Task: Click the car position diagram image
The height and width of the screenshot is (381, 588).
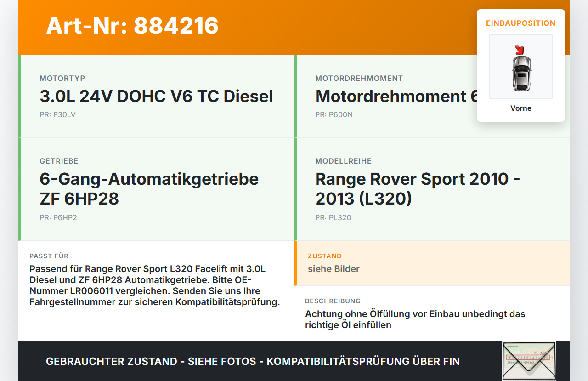Action: [x=521, y=67]
